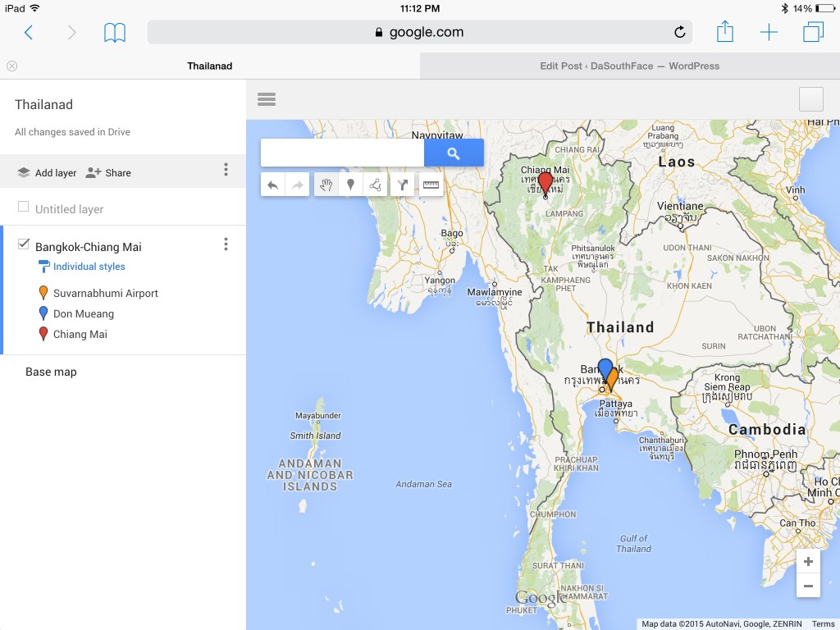Redo last map edit

pyautogui.click(x=297, y=185)
